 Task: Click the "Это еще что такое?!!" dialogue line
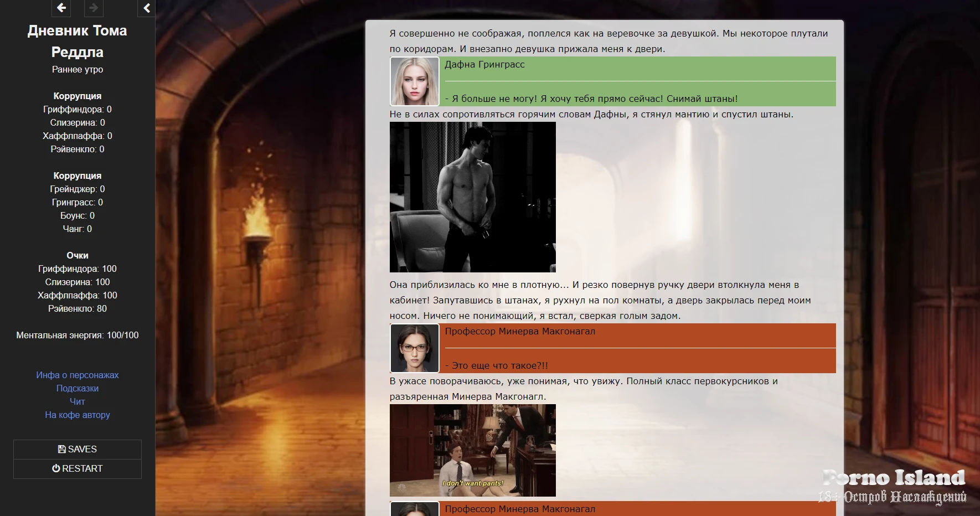point(497,365)
